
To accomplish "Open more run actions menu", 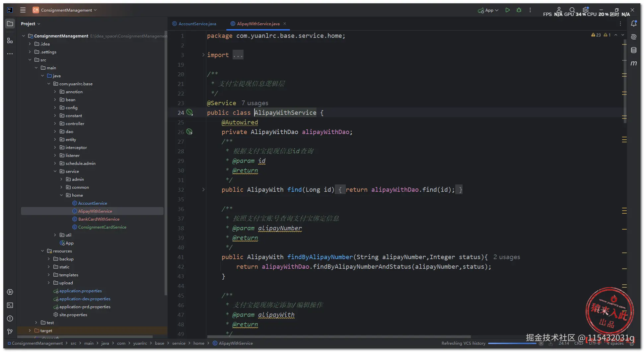I will [530, 10].
